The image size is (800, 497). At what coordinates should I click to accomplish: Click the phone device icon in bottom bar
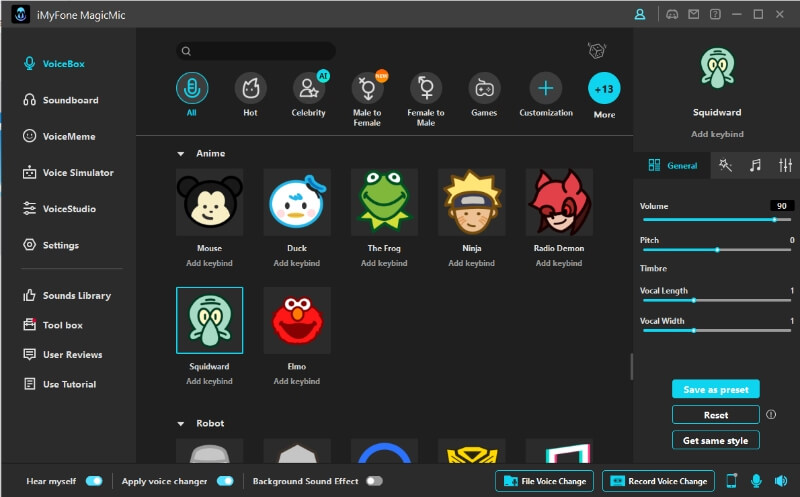[731, 481]
